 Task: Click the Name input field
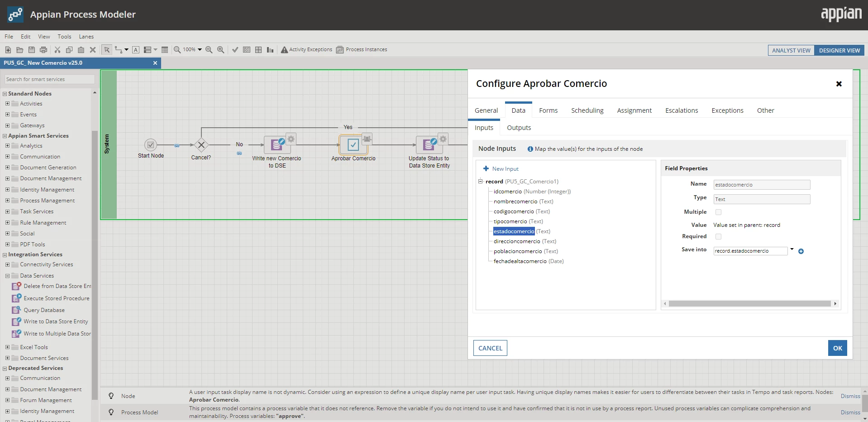[762, 185]
